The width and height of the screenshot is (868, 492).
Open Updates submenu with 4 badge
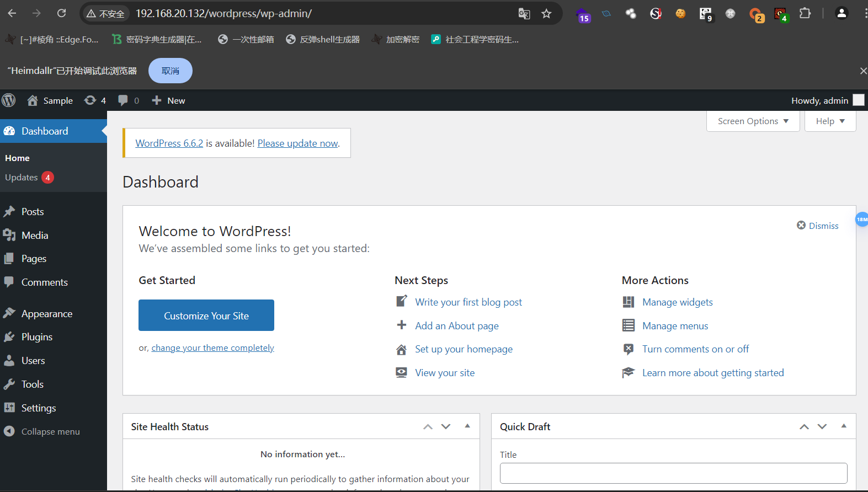click(29, 178)
